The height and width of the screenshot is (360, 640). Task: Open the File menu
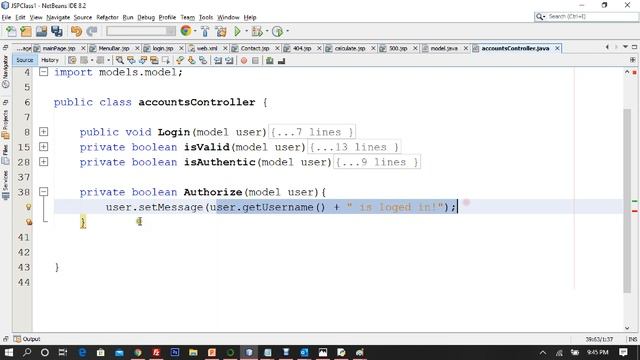tap(7, 17)
